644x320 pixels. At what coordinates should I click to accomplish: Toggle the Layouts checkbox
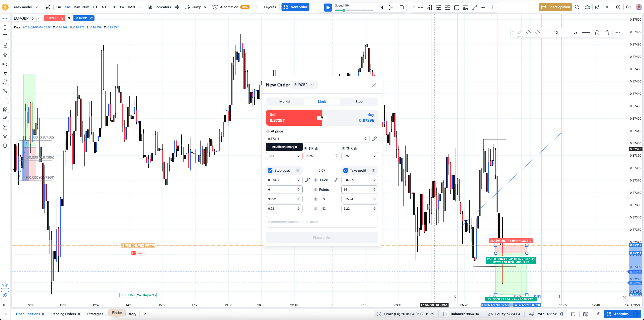tap(259, 7)
